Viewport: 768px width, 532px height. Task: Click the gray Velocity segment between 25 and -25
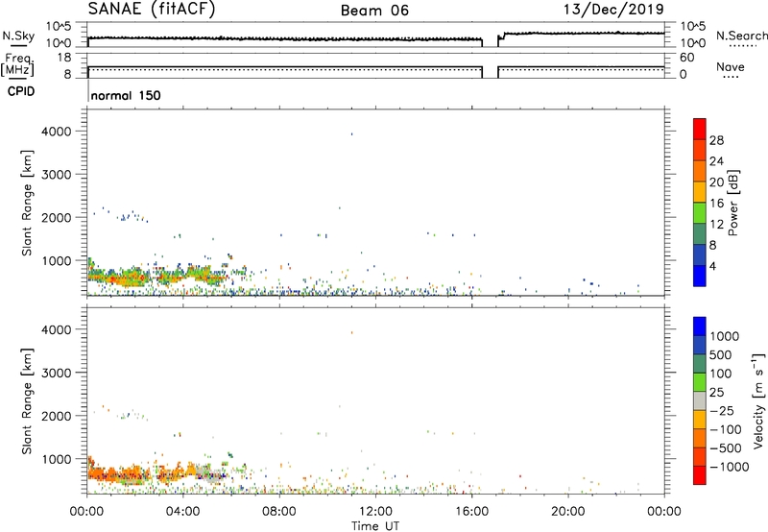[700, 400]
